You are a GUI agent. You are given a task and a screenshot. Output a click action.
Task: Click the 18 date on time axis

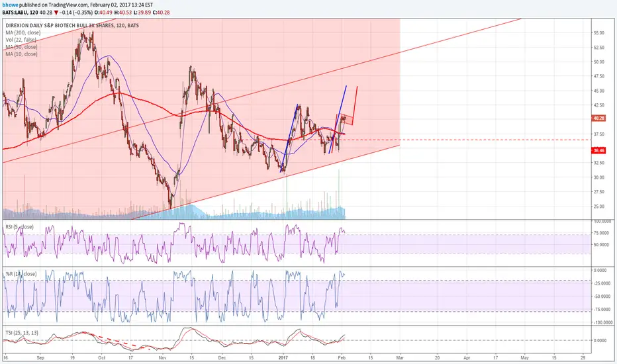point(312,357)
